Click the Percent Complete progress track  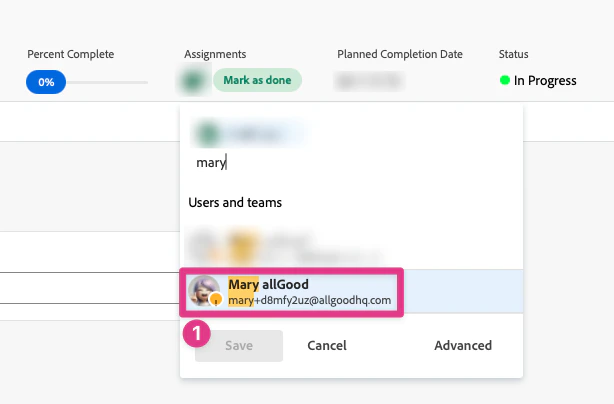pos(107,82)
